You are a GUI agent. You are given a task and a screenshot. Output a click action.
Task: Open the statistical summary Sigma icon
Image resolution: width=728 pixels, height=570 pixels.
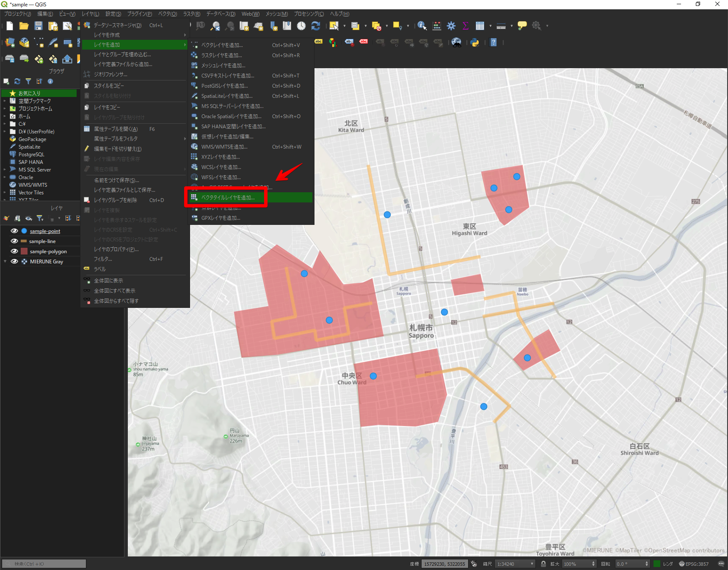(x=465, y=26)
